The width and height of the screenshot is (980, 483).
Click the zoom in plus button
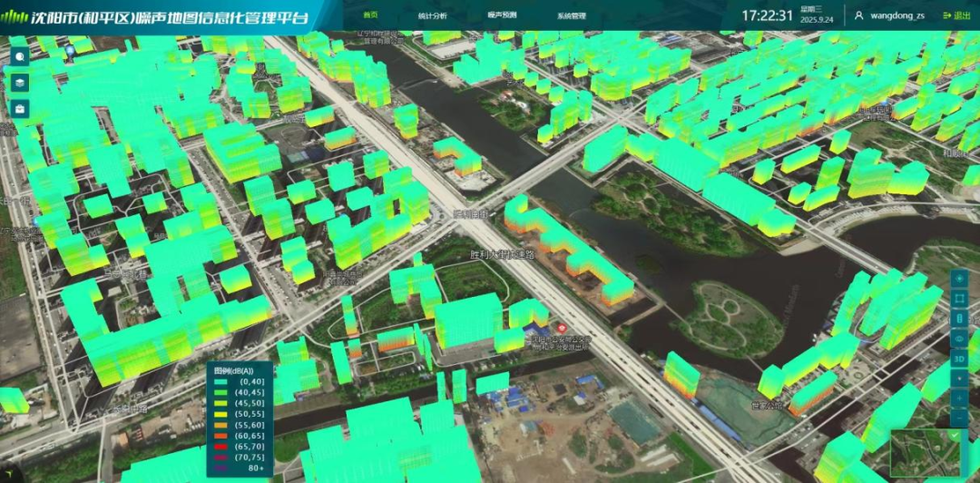pos(959,398)
